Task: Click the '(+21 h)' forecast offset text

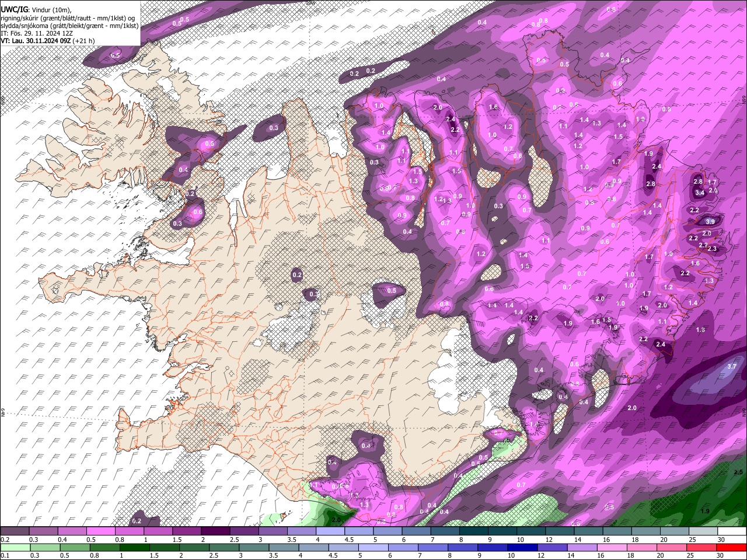Action: (x=84, y=41)
